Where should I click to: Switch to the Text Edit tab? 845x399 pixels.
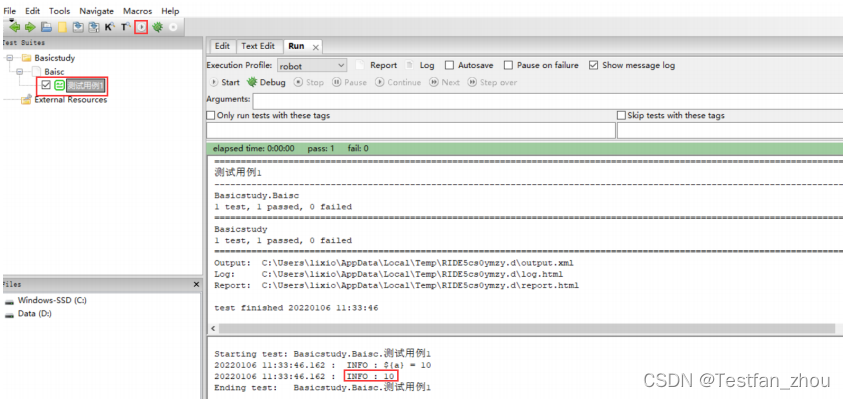[258, 46]
